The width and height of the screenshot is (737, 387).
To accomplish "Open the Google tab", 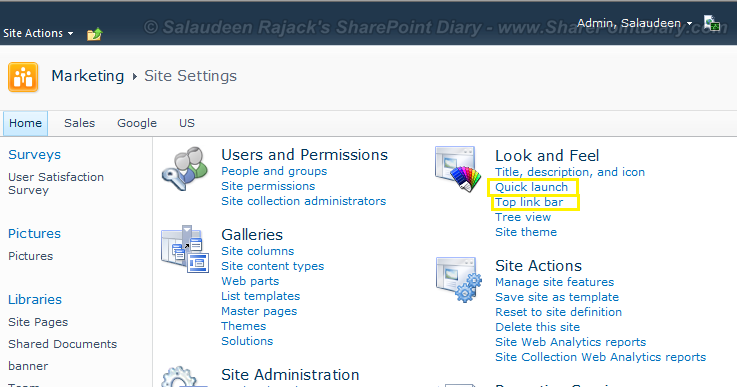I will tap(137, 123).
